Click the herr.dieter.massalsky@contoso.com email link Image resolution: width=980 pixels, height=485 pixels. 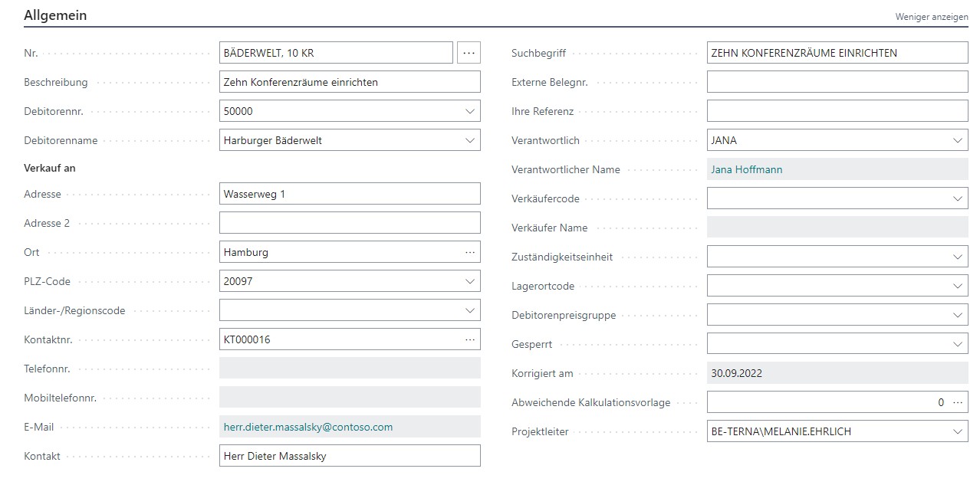pos(307,427)
